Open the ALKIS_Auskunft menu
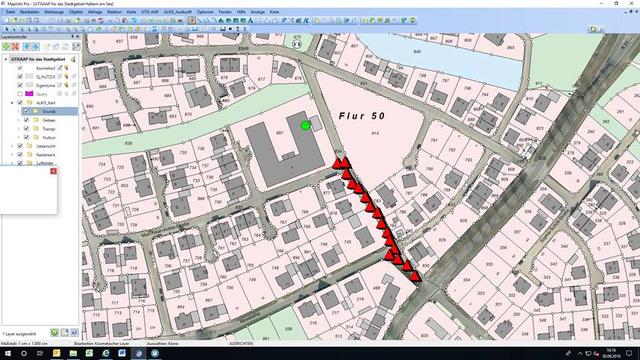The height and width of the screenshot is (360, 640). coord(178,12)
